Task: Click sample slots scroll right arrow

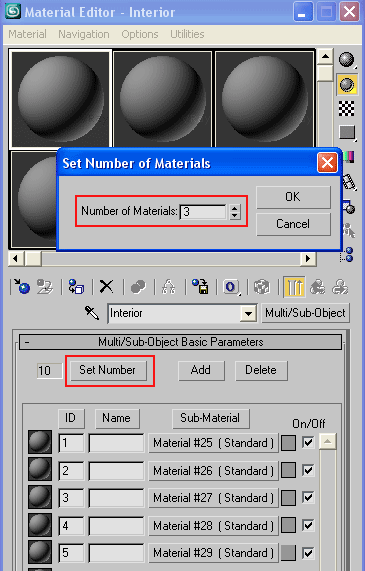Action: click(308, 259)
